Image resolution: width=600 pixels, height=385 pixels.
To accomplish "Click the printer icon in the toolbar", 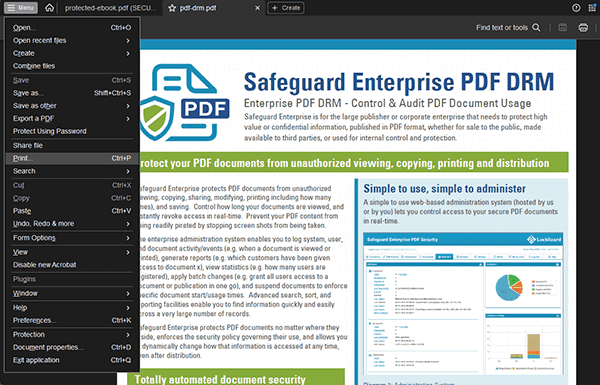I will pyautogui.click(x=583, y=28).
